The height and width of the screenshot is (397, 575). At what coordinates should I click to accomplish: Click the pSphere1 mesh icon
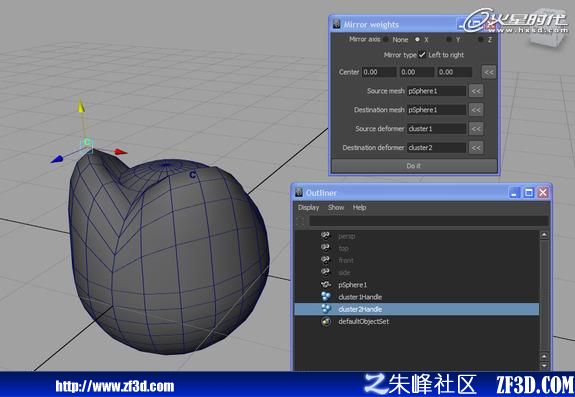[326, 284]
